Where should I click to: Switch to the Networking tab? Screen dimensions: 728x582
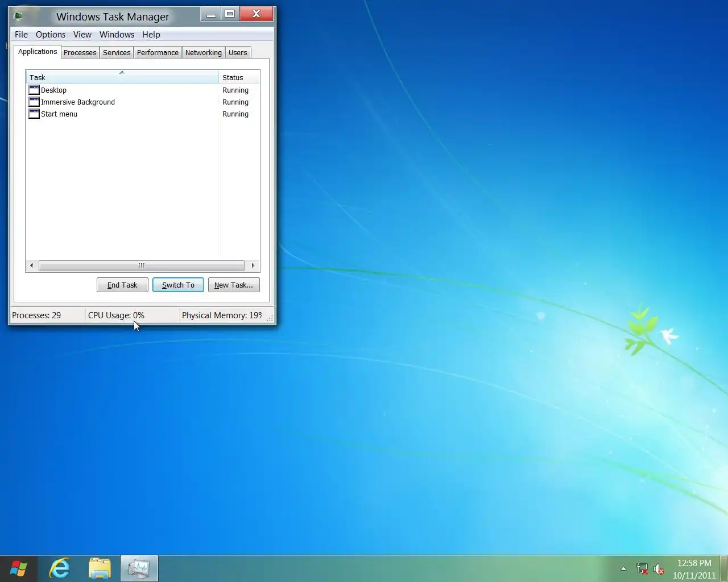tap(204, 53)
